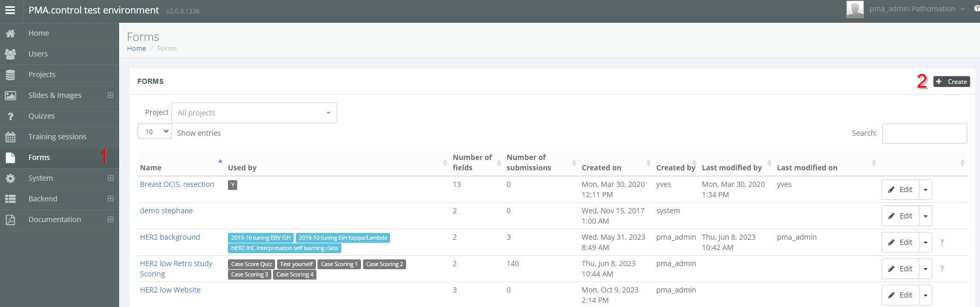
Task: Click the Projects database icon
Action: (x=10, y=75)
